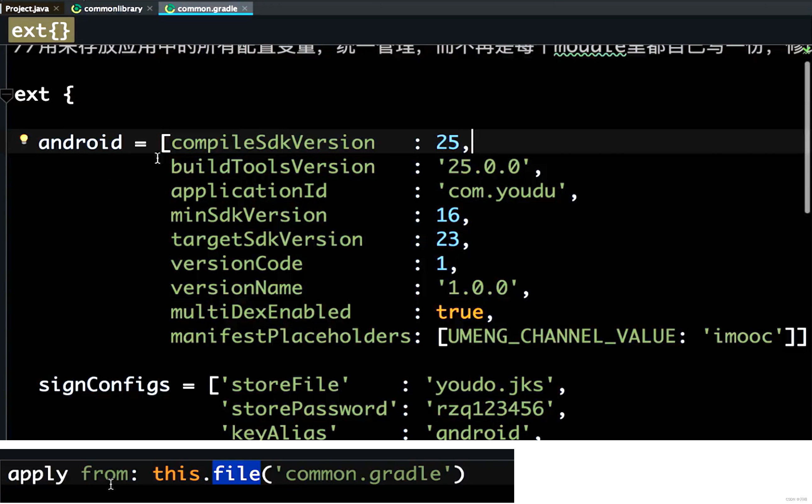
Task: Click the buildToolsVersion key
Action: tap(273, 167)
